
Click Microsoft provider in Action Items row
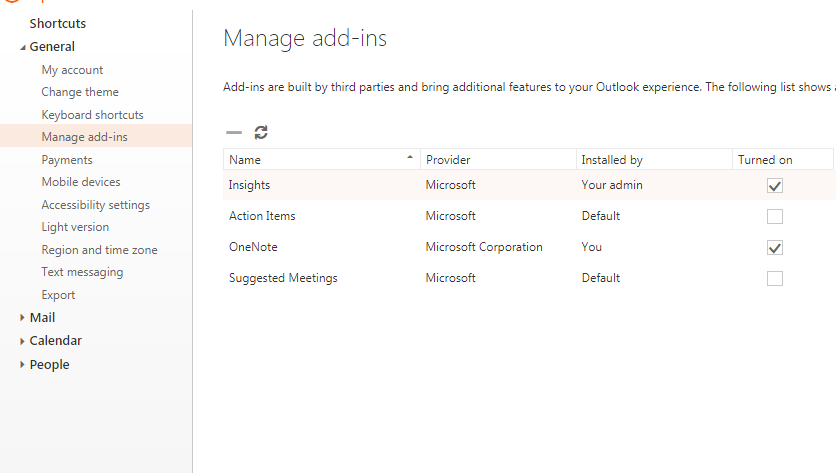(451, 216)
